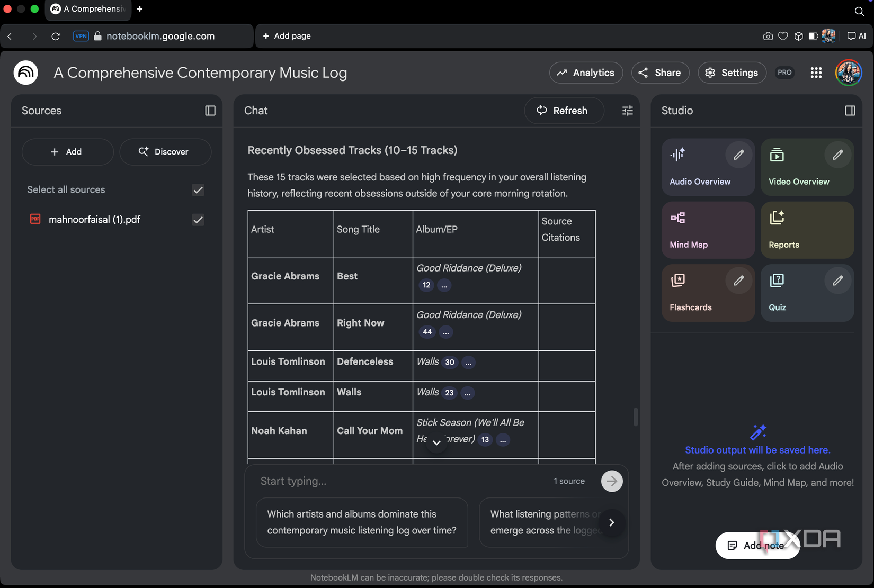Toggle the VPN badge in address bar
This screenshot has height=588, width=874.
click(81, 36)
